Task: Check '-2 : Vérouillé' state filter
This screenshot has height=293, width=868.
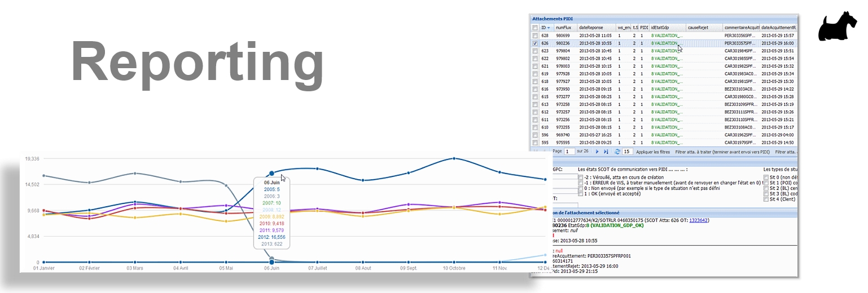Action: tap(581, 177)
